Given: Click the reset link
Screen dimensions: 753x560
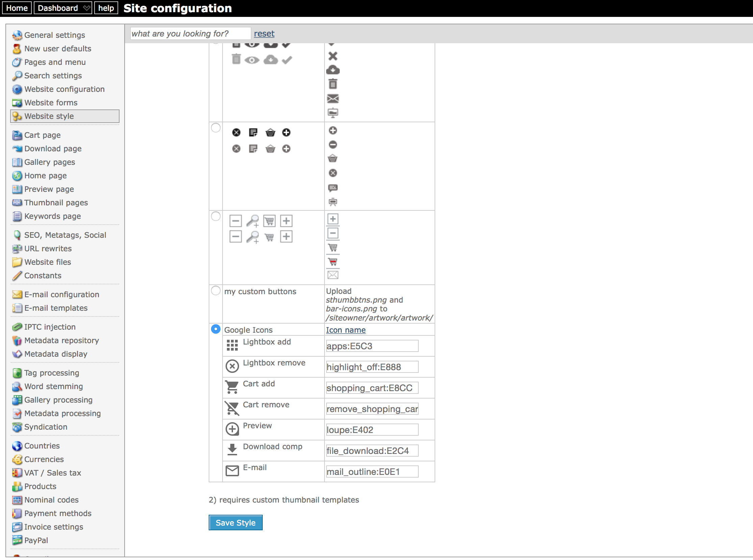Looking at the screenshot, I should point(264,33).
